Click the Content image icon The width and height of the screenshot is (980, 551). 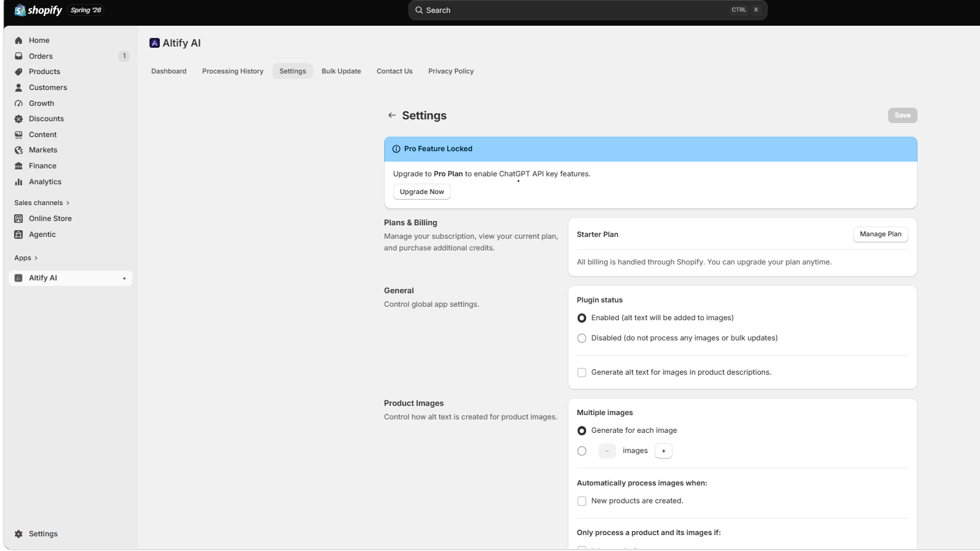tap(19, 135)
